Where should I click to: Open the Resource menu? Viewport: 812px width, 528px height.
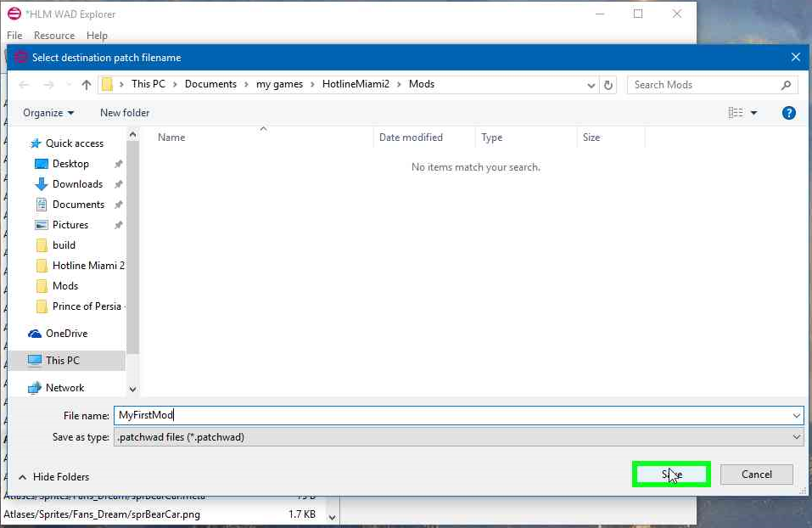point(54,35)
